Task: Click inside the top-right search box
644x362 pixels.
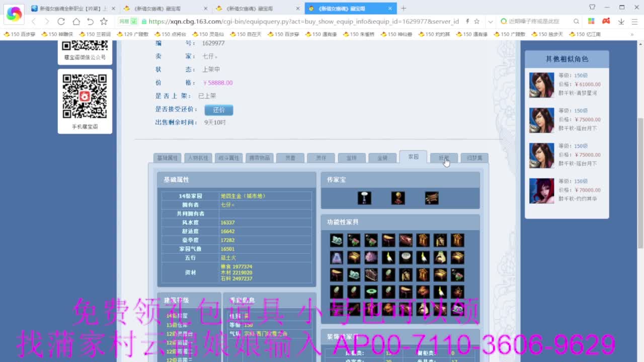Action: (538, 22)
